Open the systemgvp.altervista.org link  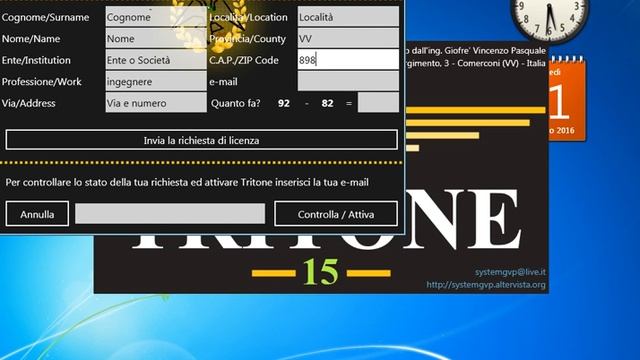coord(486,284)
